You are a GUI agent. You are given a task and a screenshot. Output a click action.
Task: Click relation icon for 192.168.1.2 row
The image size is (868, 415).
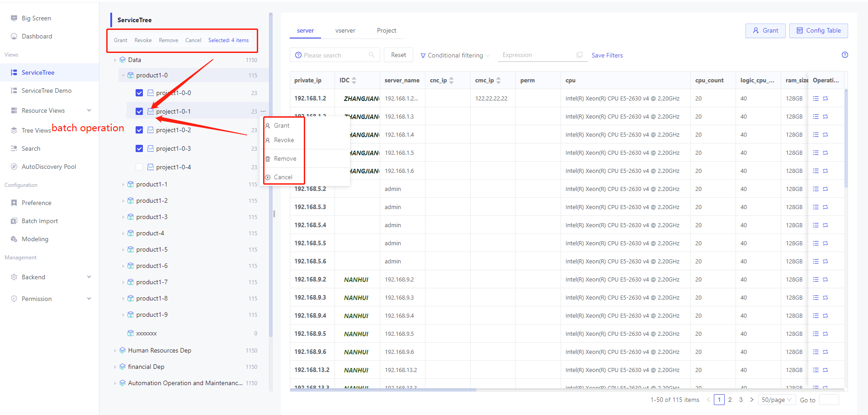click(x=826, y=98)
